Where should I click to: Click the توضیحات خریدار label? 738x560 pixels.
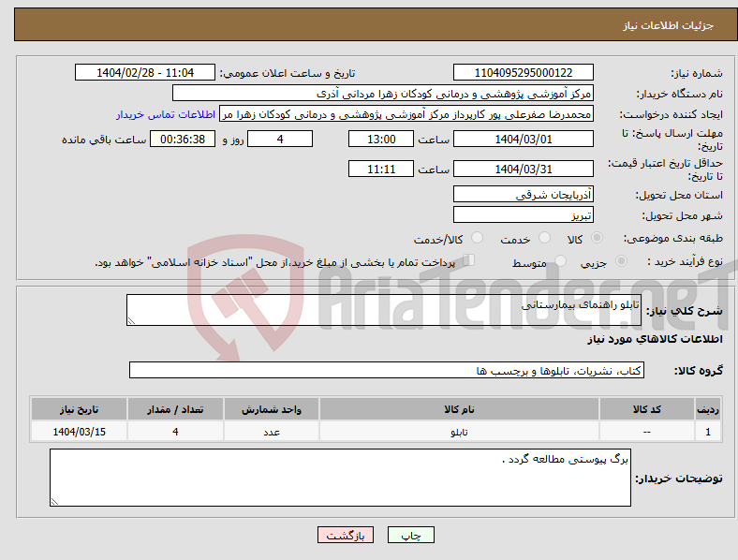click(679, 479)
